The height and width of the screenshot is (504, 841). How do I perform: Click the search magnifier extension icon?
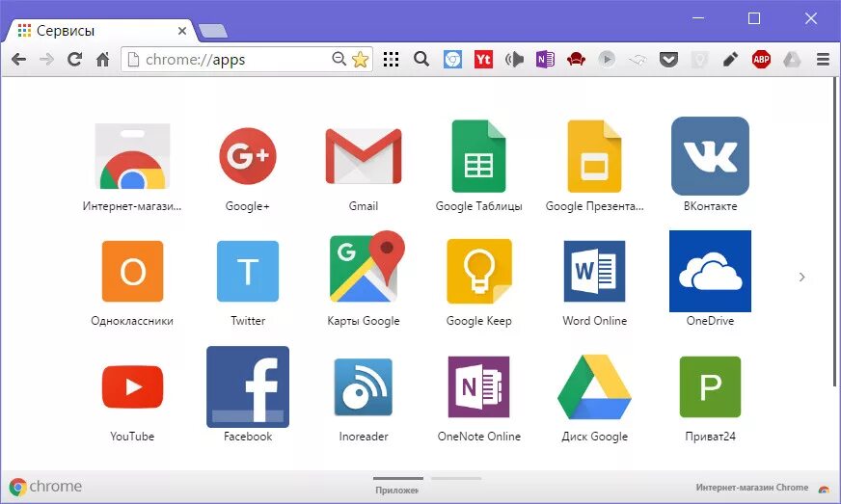[421, 59]
